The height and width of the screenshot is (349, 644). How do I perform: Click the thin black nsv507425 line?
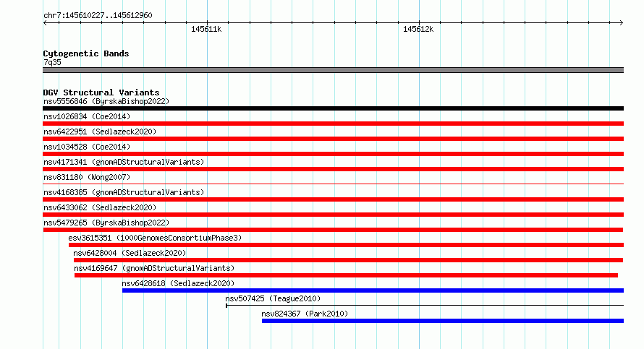click(425, 305)
